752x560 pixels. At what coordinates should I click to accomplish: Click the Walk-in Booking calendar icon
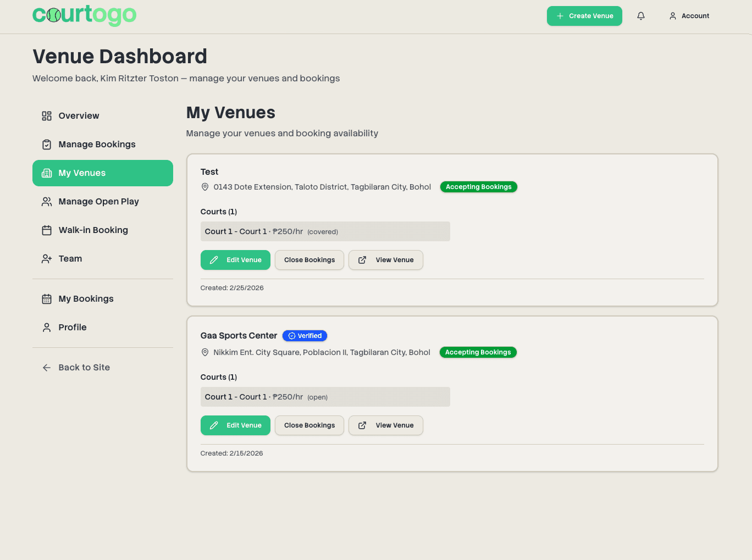point(47,230)
